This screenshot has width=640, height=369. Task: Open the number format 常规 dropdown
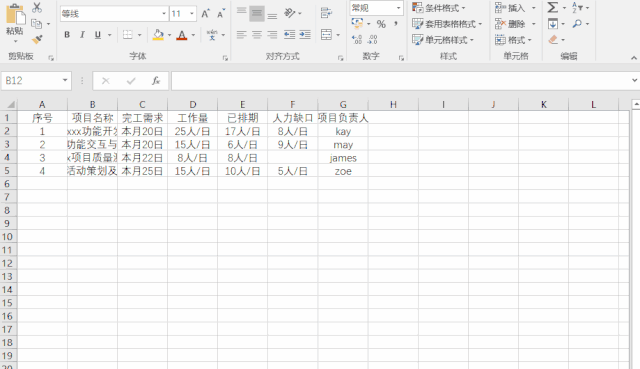tap(398, 8)
